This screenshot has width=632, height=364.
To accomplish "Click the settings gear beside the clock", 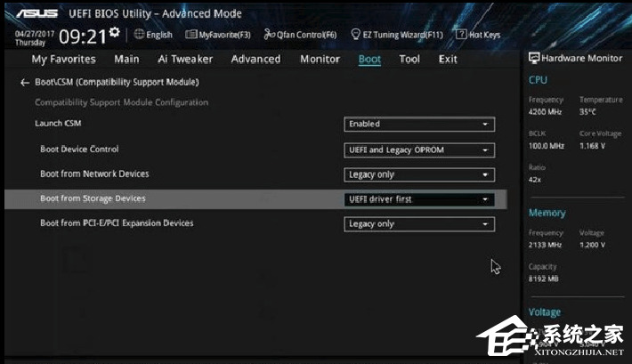I will pyautogui.click(x=115, y=32).
